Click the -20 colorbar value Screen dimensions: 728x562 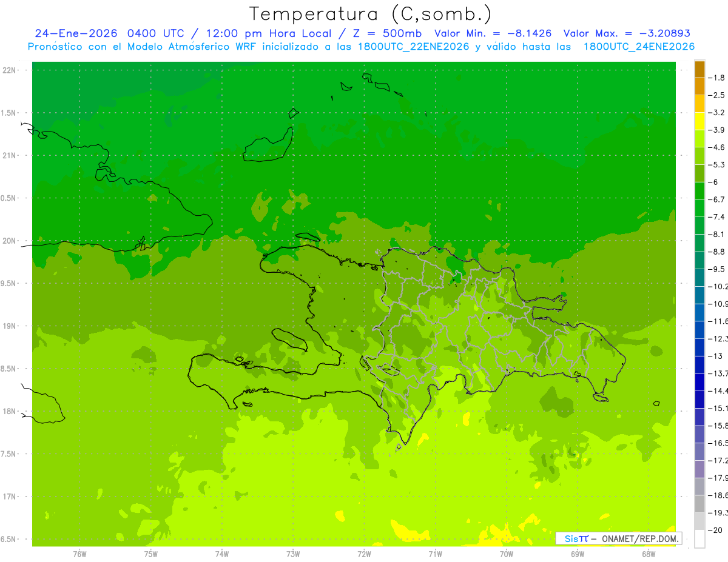click(x=716, y=530)
